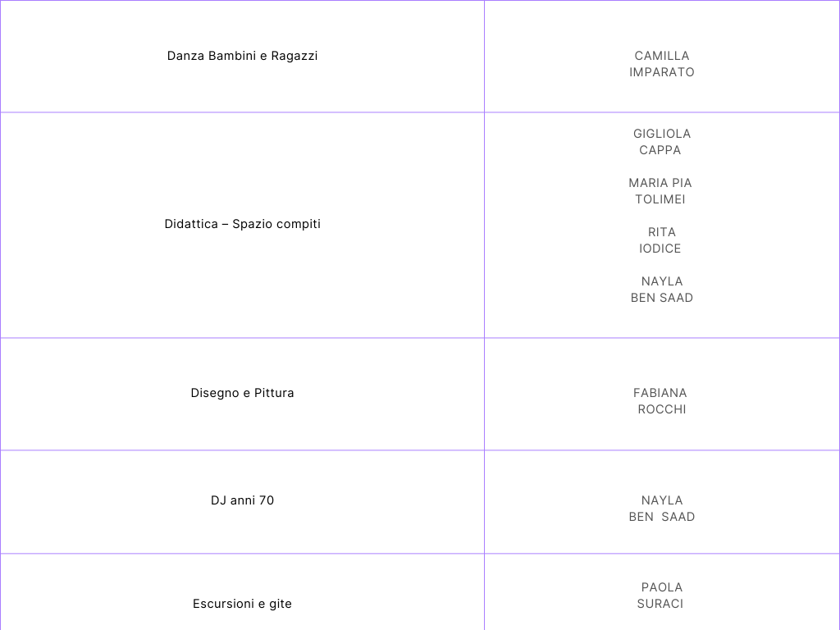Click Didattica – Spazio compiti label

242,224
